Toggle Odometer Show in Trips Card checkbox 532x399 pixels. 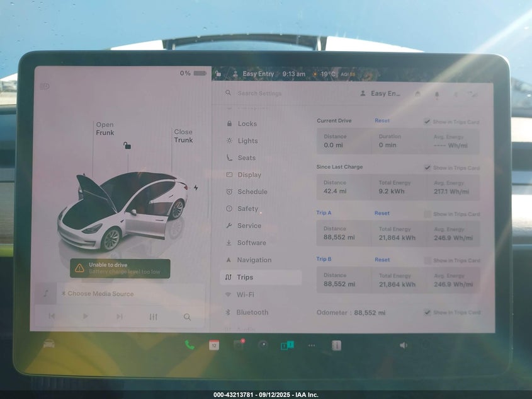pyautogui.click(x=427, y=312)
